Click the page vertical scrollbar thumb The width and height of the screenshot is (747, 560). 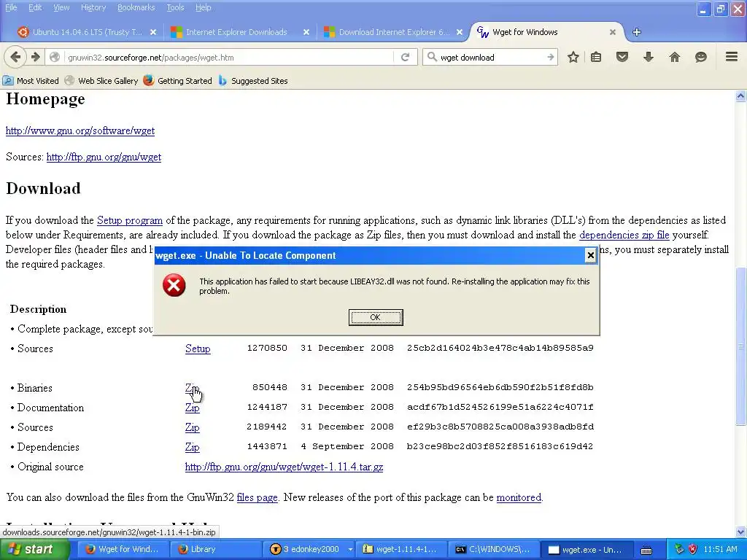tap(740, 346)
